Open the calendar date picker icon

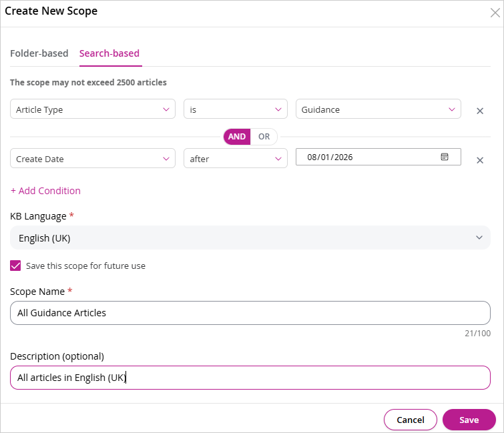445,157
